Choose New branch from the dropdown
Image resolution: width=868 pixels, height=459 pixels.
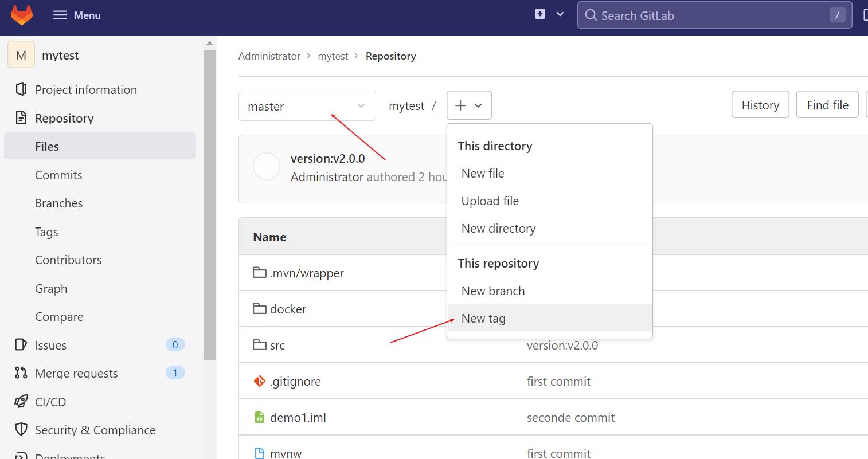(x=550, y=291)
